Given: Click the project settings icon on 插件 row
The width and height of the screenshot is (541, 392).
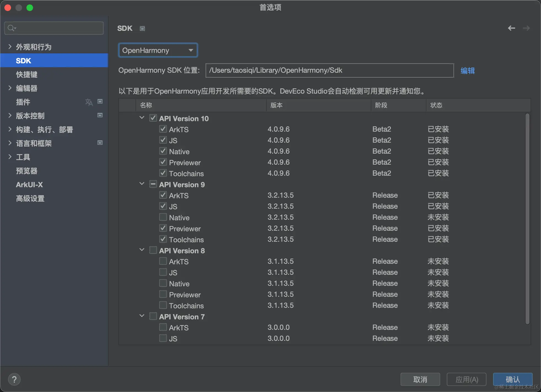Looking at the screenshot, I should [100, 102].
